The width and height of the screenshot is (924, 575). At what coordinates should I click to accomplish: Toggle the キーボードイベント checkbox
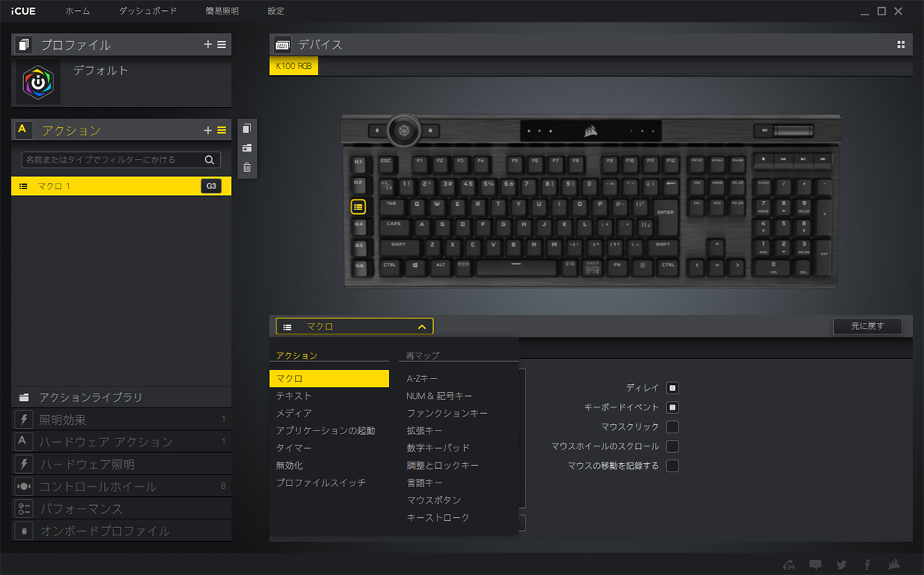pyautogui.click(x=672, y=407)
